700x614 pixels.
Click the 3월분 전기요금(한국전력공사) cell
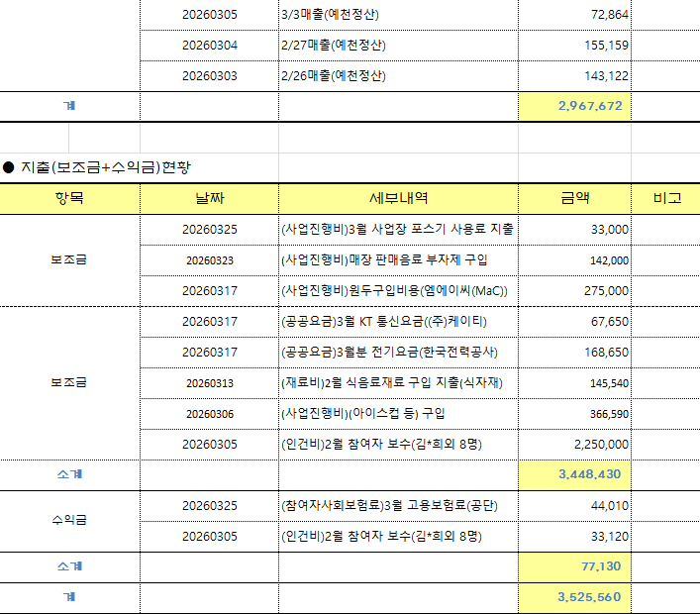[x=398, y=353]
